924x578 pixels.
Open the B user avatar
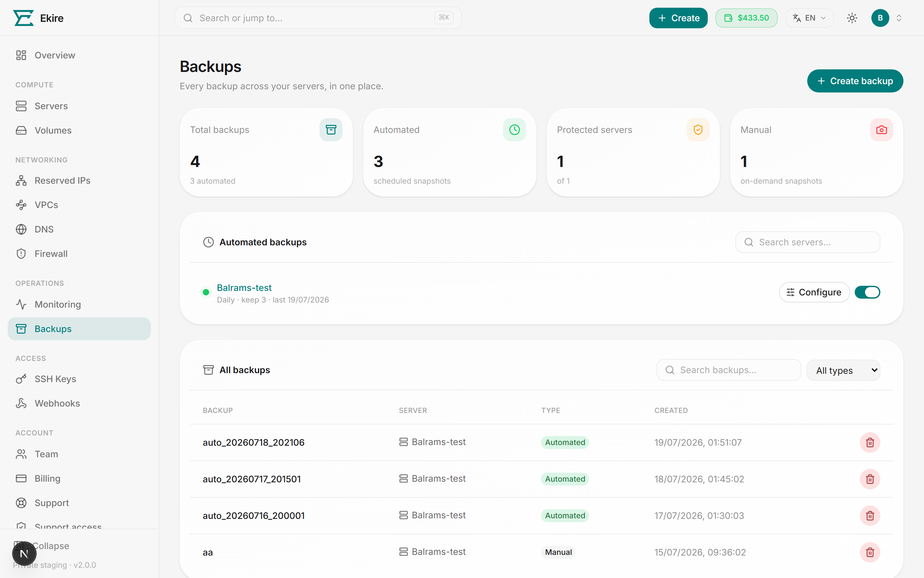[880, 18]
